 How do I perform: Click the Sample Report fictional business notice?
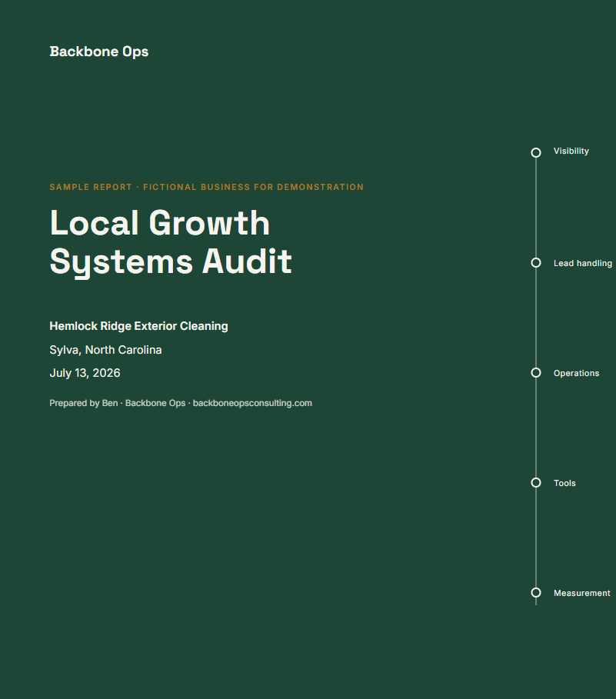click(206, 187)
